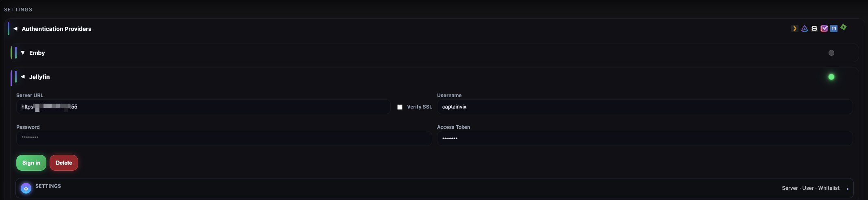Screen dimensions: 868x200
Task: Click the orange Plex chevron icon
Action: [x=794, y=28]
